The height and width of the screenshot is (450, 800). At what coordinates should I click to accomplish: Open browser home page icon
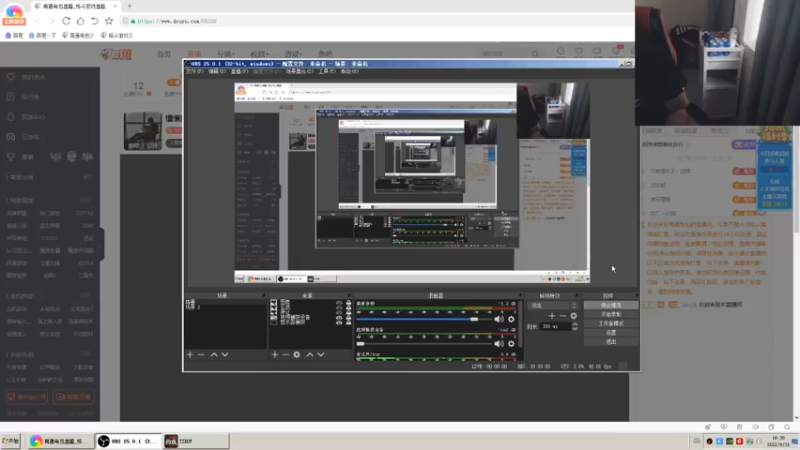pyautogui.click(x=80, y=21)
